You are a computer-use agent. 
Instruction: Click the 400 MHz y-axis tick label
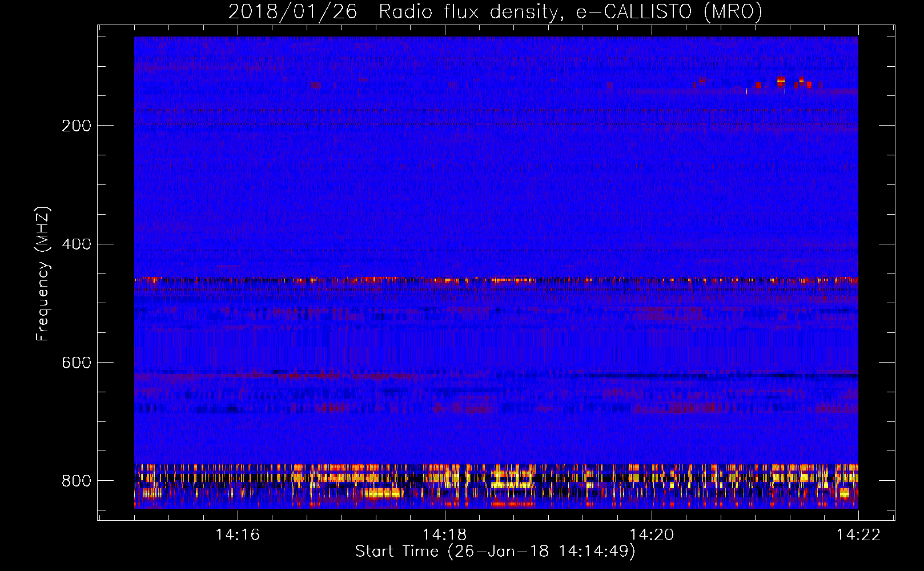[77, 244]
